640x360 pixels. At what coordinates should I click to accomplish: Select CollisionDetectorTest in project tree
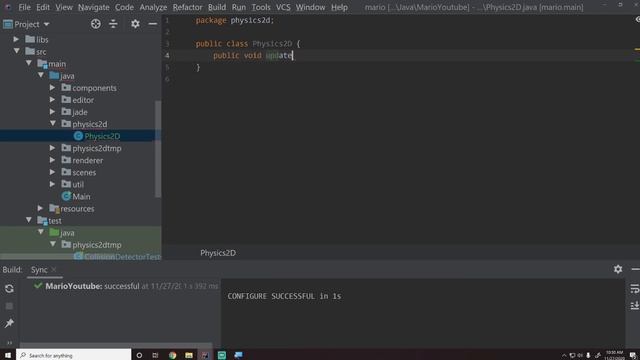point(122,257)
